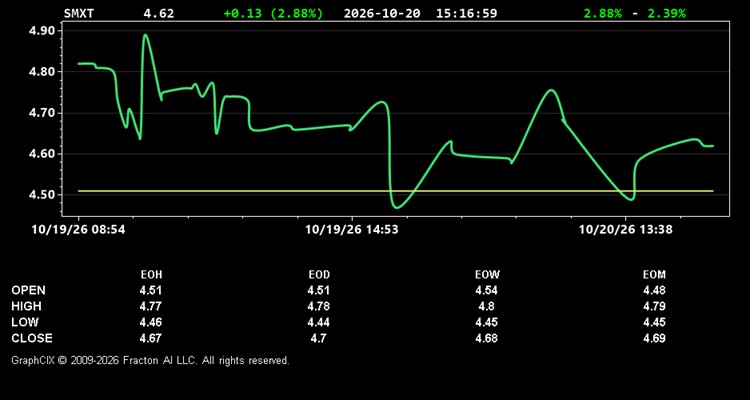Click the EOM high value 4.79
Image resolution: width=750 pixels, height=400 pixels.
point(654,306)
